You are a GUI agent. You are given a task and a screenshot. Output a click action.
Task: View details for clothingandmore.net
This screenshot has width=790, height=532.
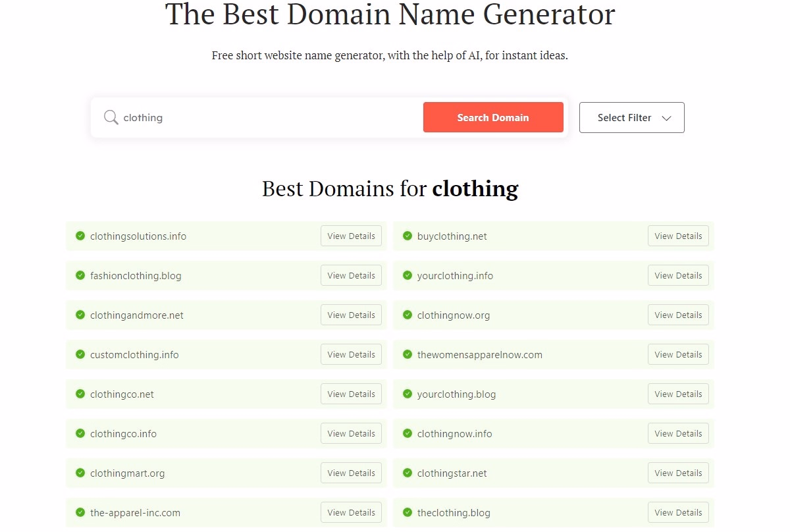(351, 315)
